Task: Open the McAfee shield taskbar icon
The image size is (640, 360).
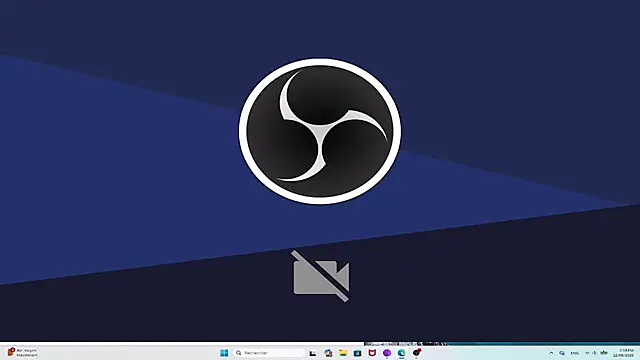Action: coord(372,353)
